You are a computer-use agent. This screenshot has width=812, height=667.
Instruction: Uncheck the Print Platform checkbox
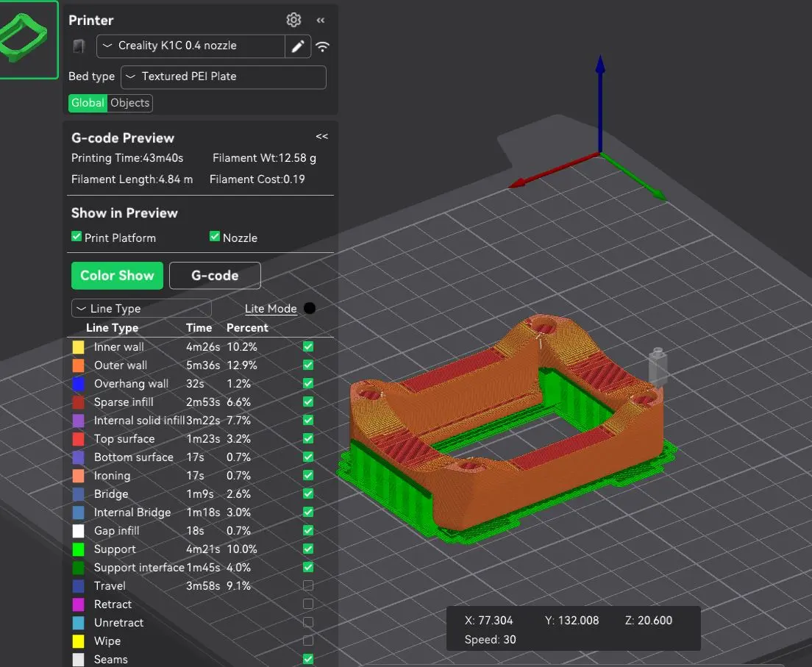76,237
